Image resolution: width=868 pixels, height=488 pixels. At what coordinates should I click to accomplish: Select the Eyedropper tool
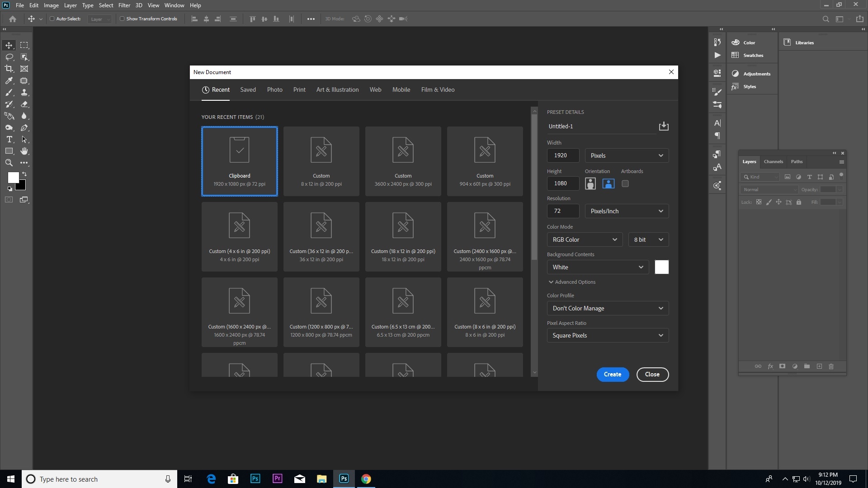pos(9,80)
